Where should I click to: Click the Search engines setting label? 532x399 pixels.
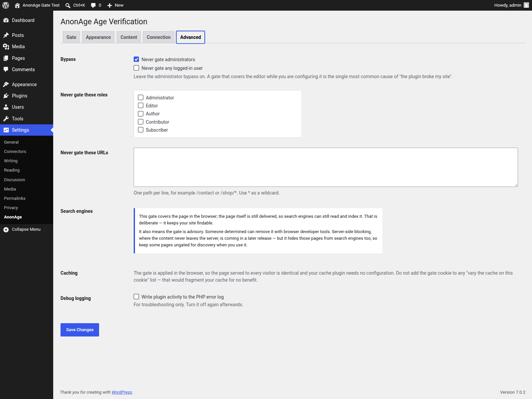[x=76, y=211]
